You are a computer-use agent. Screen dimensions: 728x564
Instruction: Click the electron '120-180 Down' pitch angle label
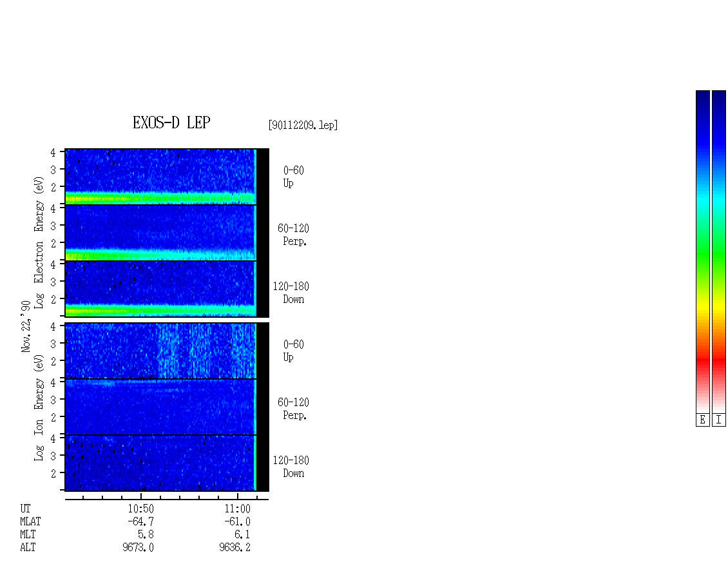(x=291, y=293)
